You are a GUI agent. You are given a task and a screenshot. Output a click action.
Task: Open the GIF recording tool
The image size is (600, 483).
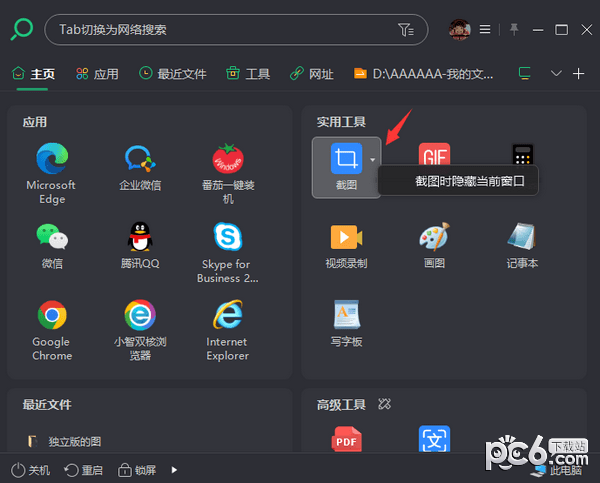434,154
